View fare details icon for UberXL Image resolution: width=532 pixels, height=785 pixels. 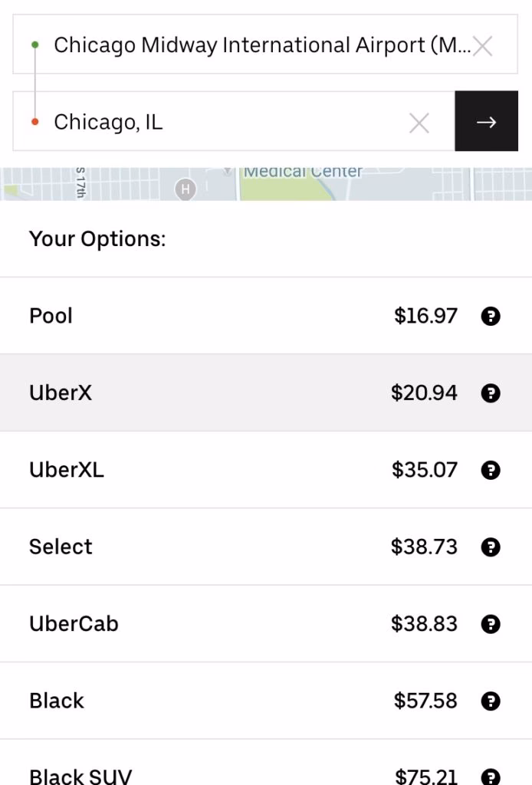[x=491, y=470]
